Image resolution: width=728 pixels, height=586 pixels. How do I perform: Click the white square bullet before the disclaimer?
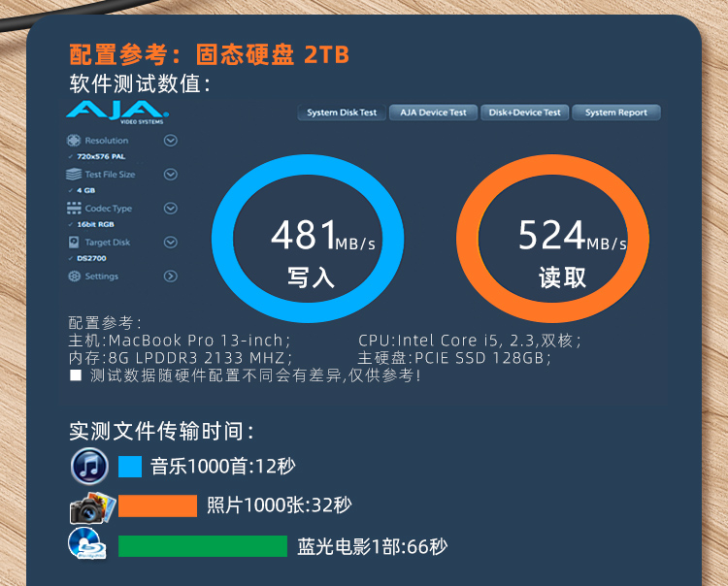pos(76,374)
